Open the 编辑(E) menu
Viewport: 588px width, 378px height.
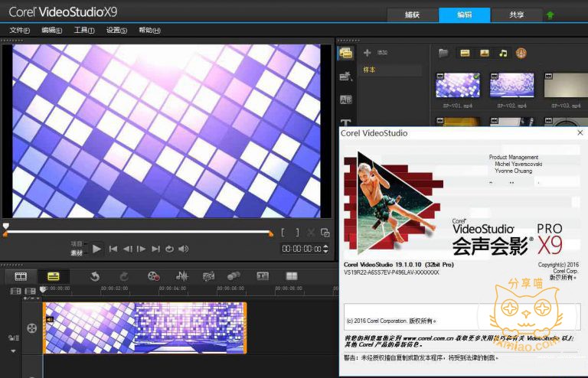click(x=52, y=31)
